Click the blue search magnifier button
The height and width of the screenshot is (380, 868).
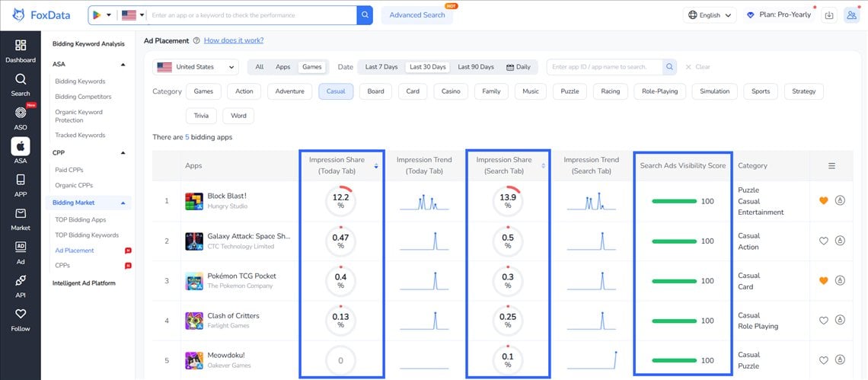[x=365, y=15]
